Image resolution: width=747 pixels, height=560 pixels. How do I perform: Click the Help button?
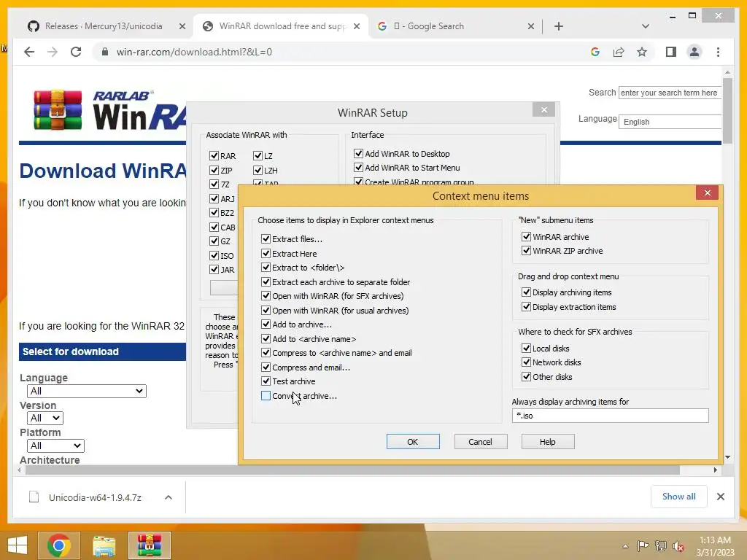tap(547, 441)
